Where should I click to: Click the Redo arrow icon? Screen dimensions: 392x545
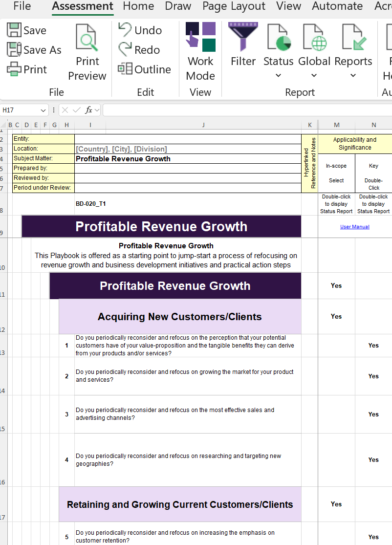[125, 49]
